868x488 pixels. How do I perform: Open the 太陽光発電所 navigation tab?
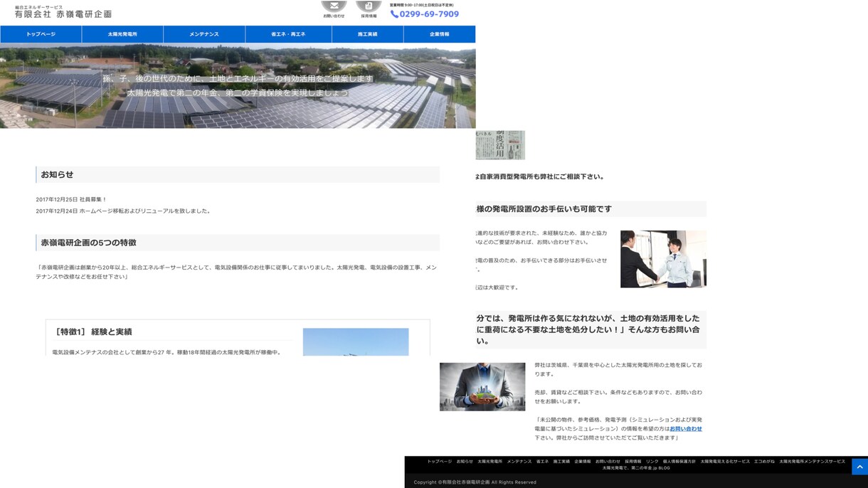(122, 34)
